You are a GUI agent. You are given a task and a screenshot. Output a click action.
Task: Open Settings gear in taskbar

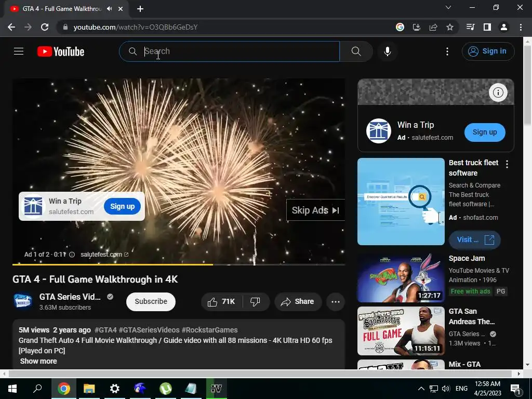point(115,389)
